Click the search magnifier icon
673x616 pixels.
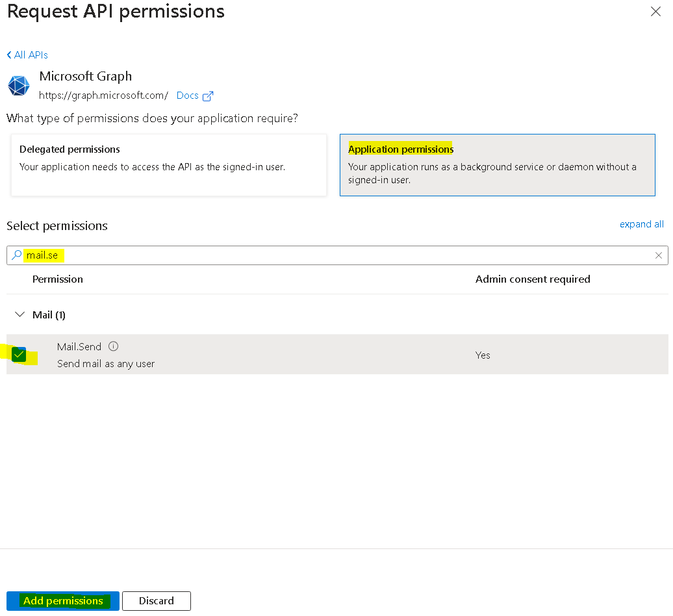tap(16, 255)
